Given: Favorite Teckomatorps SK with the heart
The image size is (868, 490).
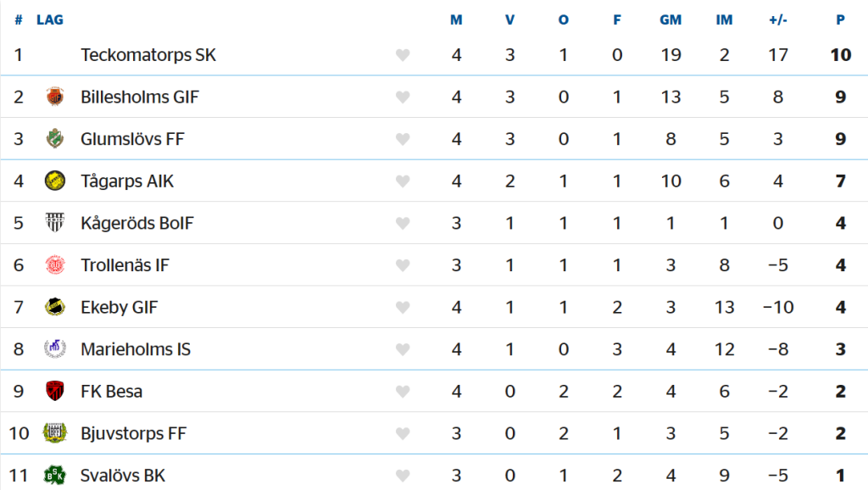Looking at the screenshot, I should 403,55.
